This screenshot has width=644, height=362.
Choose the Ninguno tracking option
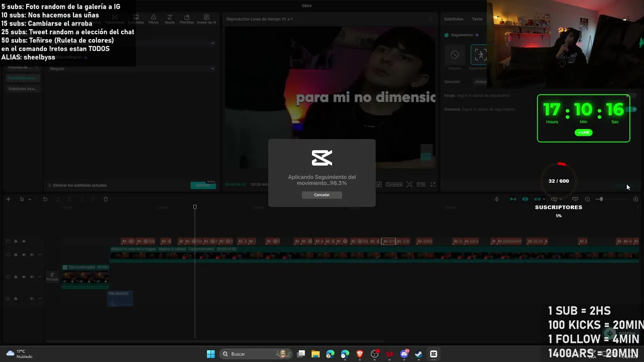click(x=455, y=57)
